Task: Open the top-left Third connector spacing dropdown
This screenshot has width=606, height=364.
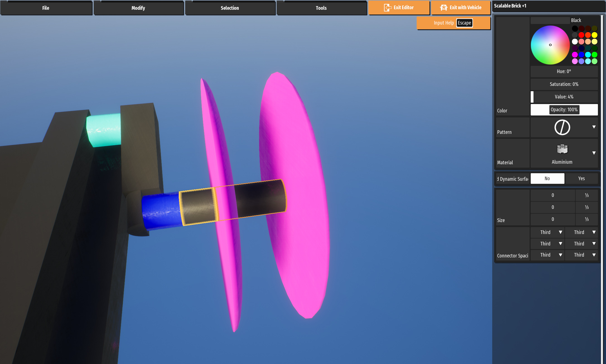Action: (x=547, y=232)
